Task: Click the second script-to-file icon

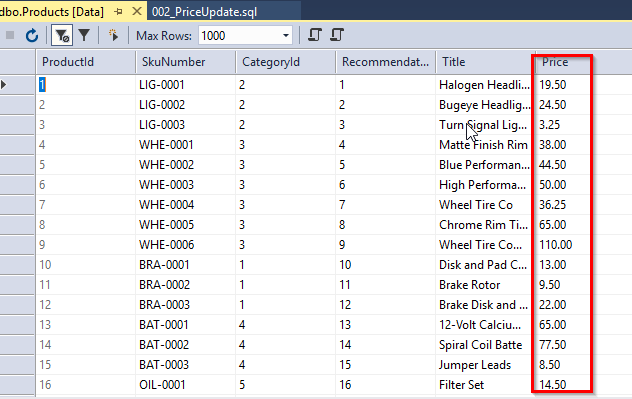Action: [x=337, y=35]
